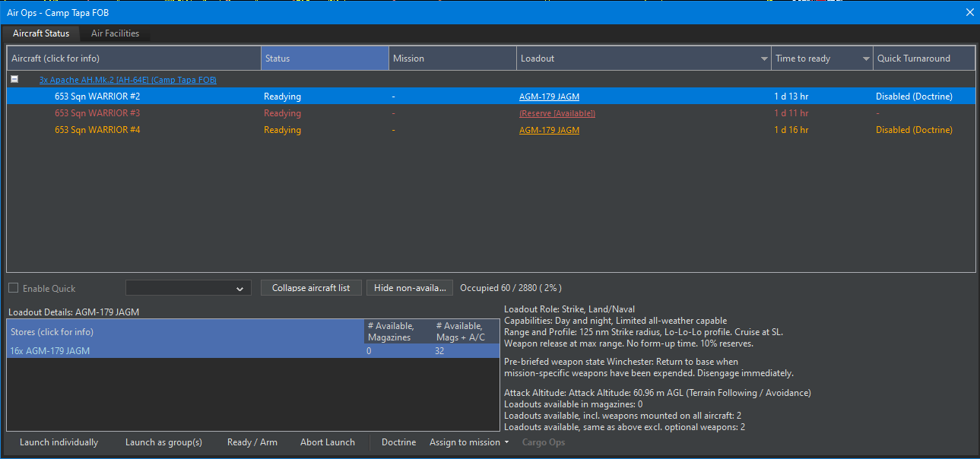Click Launch as group(s)

tap(163, 442)
